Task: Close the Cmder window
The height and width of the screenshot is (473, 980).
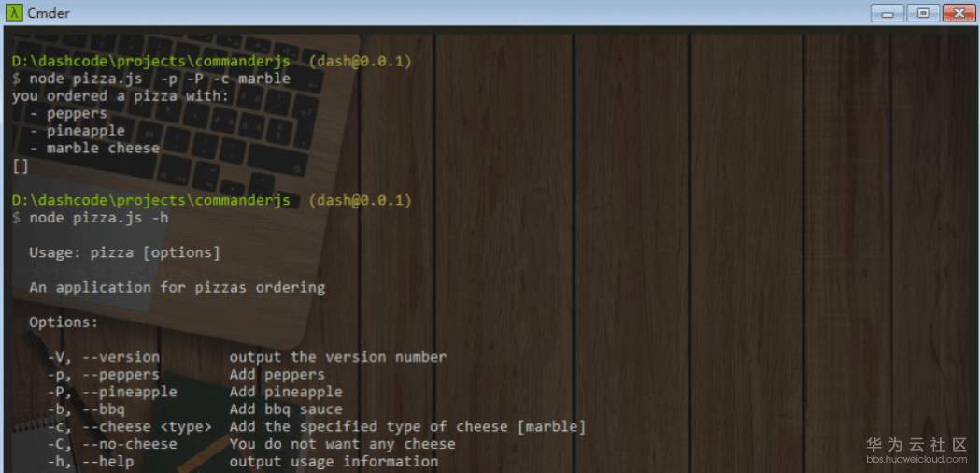Action: click(x=959, y=12)
